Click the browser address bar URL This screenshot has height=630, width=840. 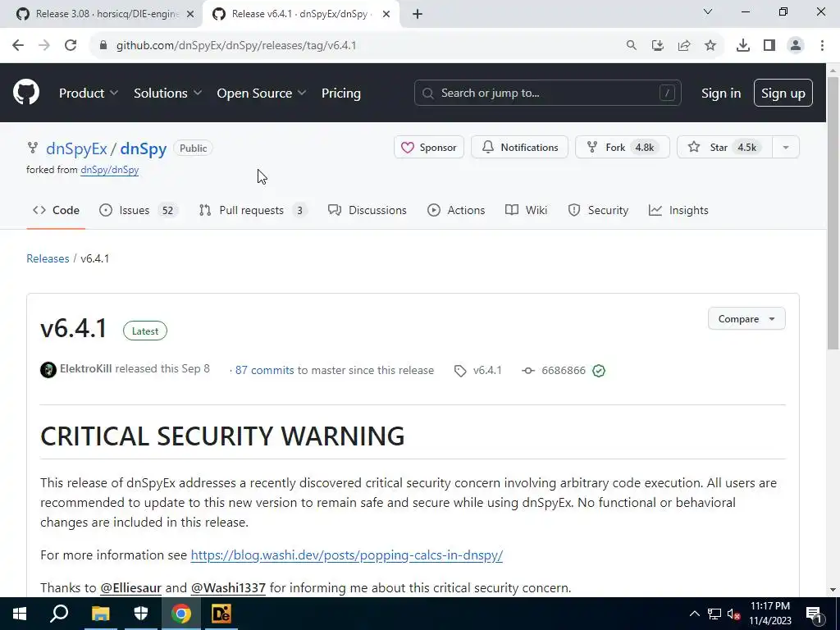(x=236, y=46)
